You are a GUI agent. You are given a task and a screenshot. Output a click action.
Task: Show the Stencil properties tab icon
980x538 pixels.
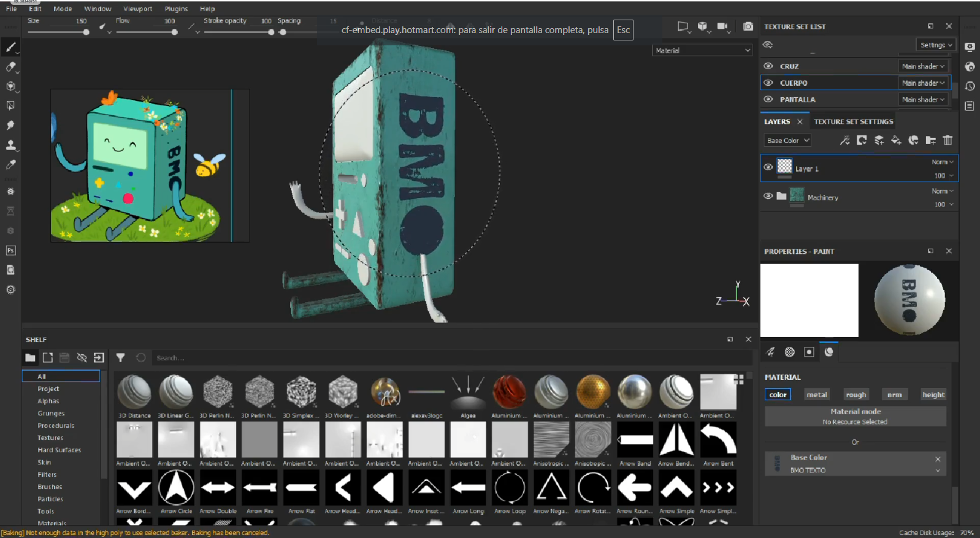(809, 352)
